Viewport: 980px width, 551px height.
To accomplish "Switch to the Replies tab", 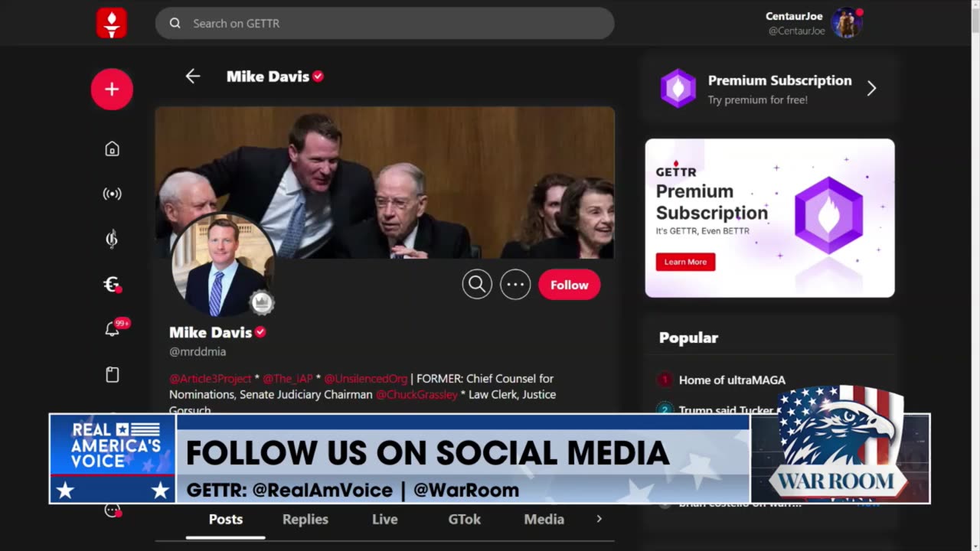I will click(x=305, y=520).
